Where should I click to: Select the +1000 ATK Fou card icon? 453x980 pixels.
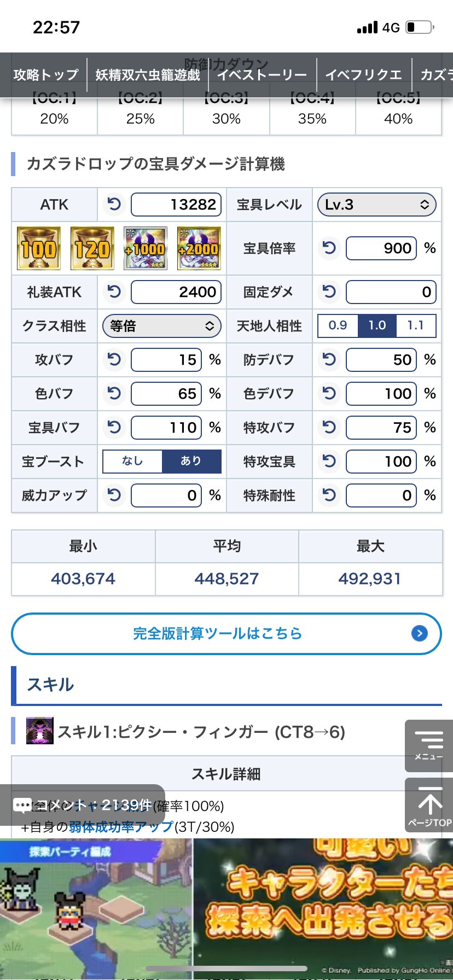(x=145, y=248)
